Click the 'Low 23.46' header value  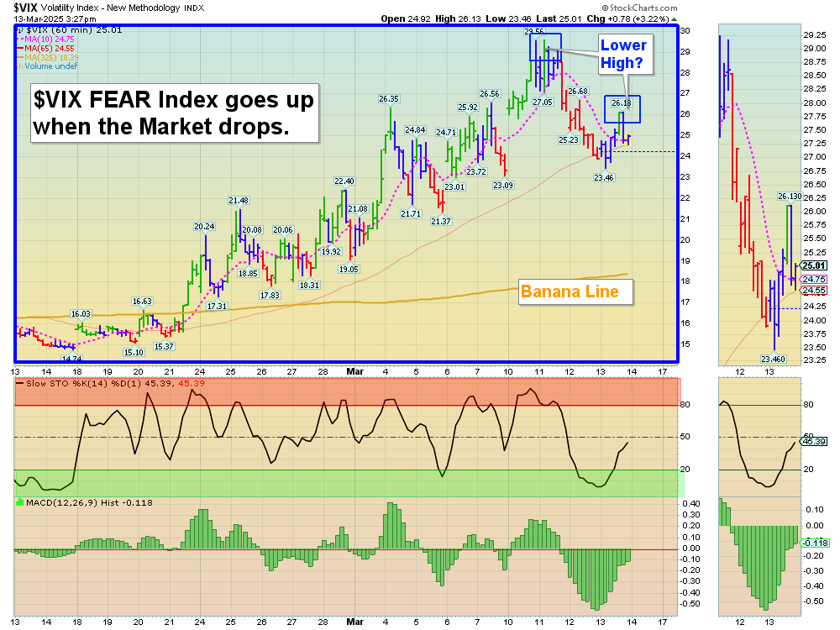click(x=508, y=18)
